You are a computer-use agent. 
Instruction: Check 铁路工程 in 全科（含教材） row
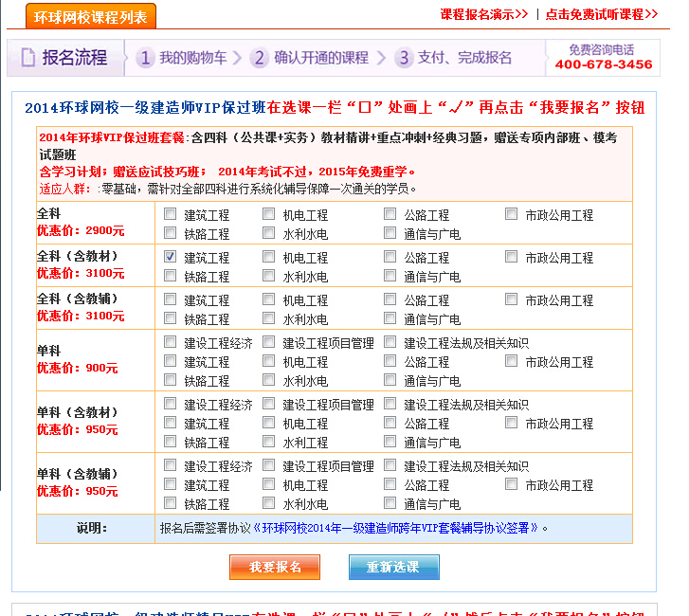point(170,276)
